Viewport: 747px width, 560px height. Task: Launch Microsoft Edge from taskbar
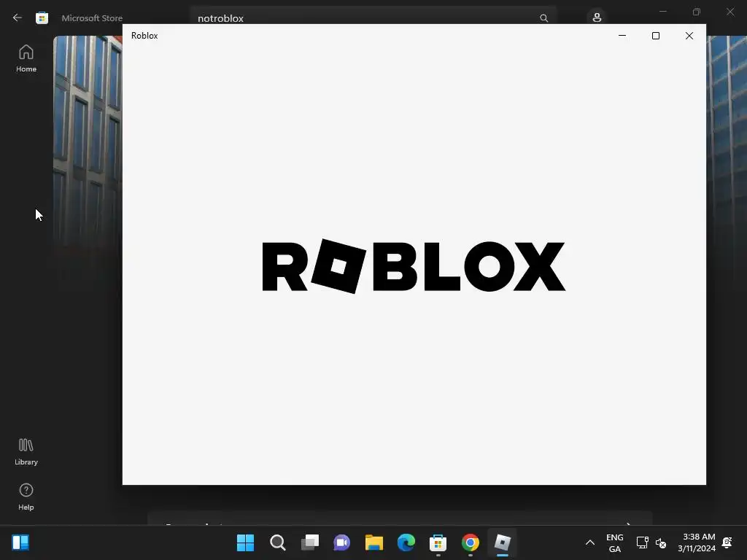click(x=406, y=542)
